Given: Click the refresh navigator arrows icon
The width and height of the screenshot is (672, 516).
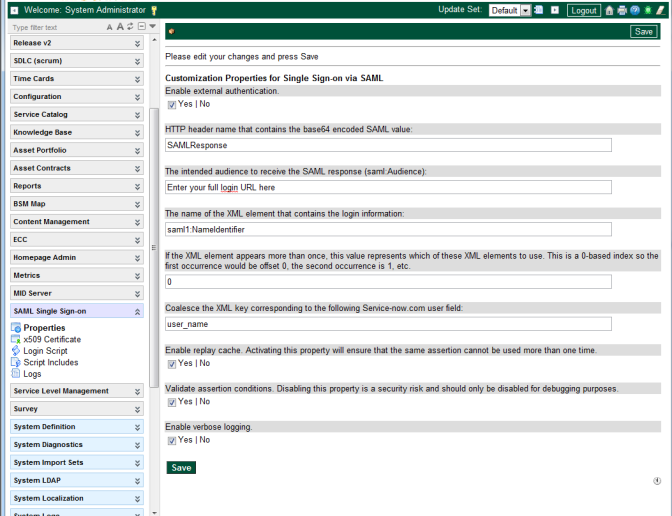Looking at the screenshot, I should coord(131,27).
